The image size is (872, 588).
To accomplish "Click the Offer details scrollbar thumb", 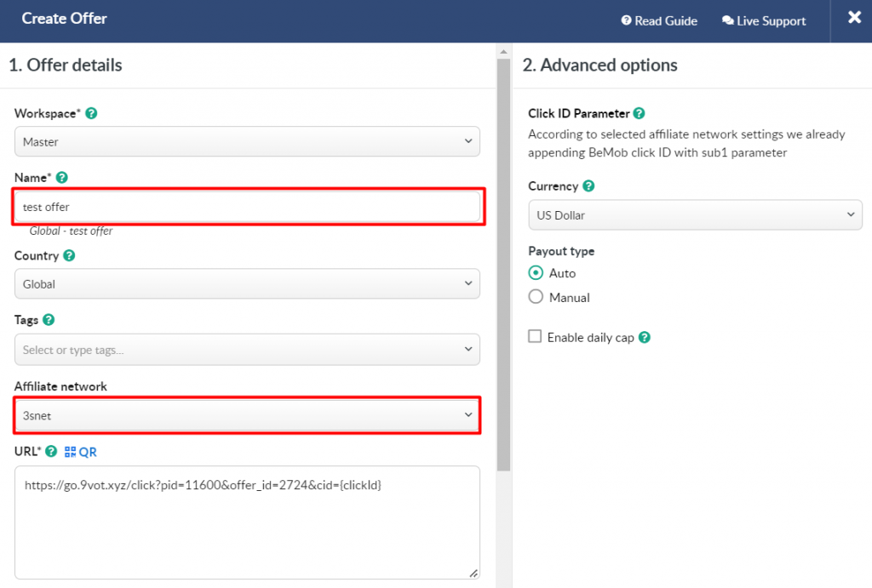I will point(503,265).
